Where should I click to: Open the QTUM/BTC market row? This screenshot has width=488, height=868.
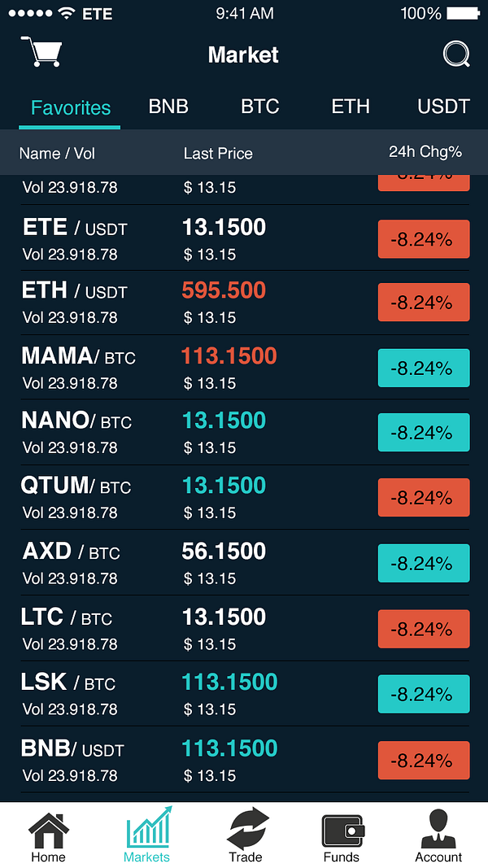(245, 497)
